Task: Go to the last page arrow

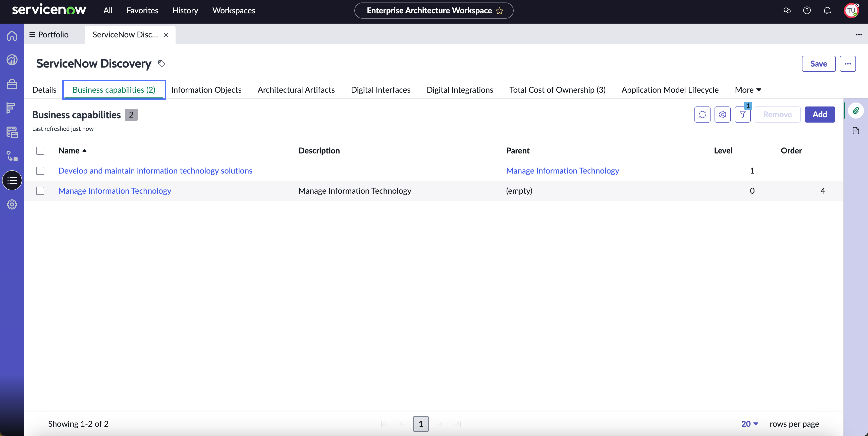Action: (x=457, y=424)
